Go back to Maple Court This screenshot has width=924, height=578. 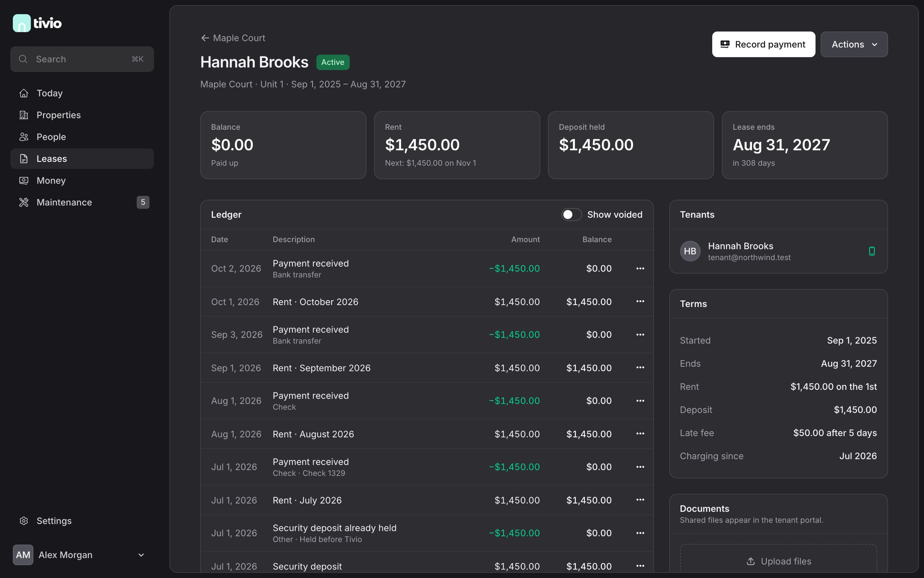tap(233, 38)
